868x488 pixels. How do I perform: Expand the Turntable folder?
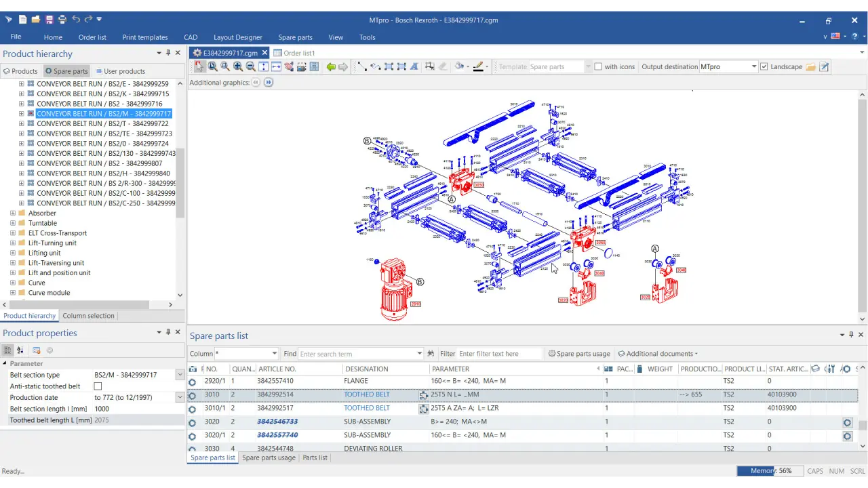(x=13, y=223)
